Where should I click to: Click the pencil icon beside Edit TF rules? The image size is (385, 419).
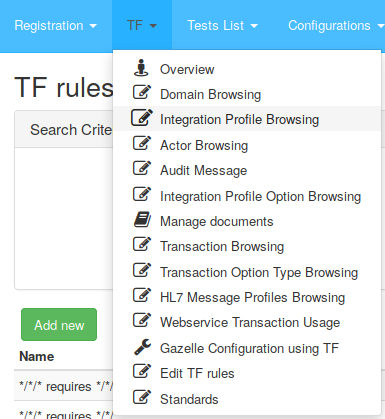pos(142,371)
